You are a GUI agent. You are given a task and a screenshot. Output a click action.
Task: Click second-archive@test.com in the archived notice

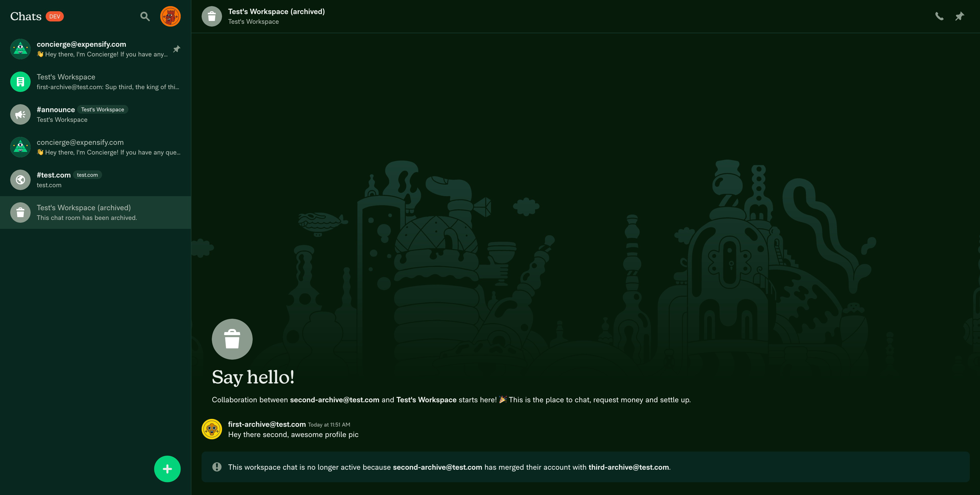pyautogui.click(x=437, y=467)
